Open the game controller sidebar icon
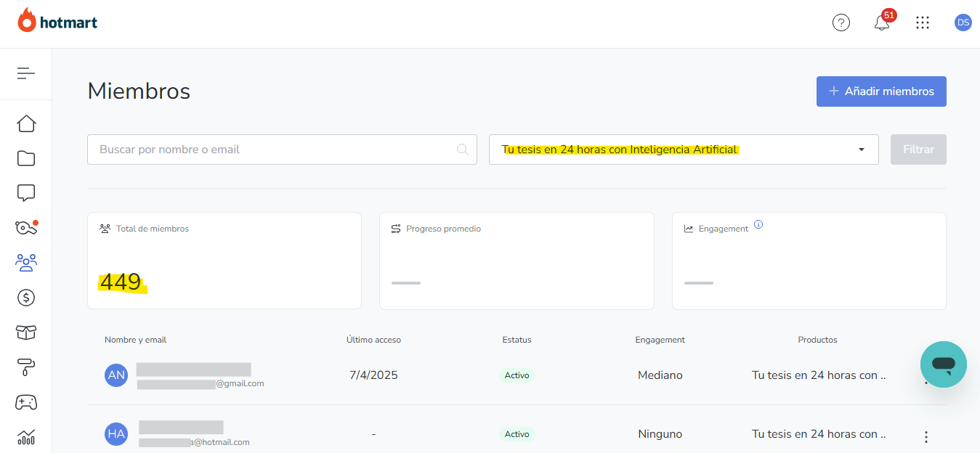This screenshot has height=453, width=980. click(x=26, y=402)
